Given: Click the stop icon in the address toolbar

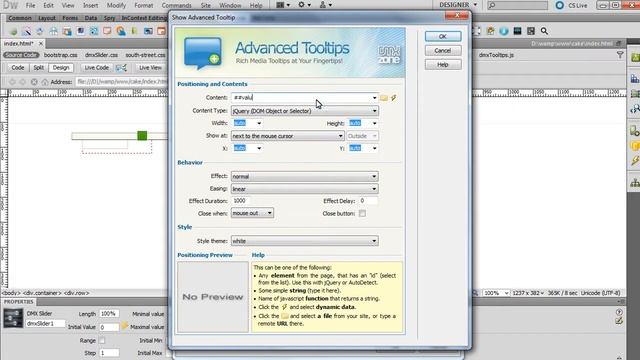Looking at the screenshot, I should (x=34, y=82).
